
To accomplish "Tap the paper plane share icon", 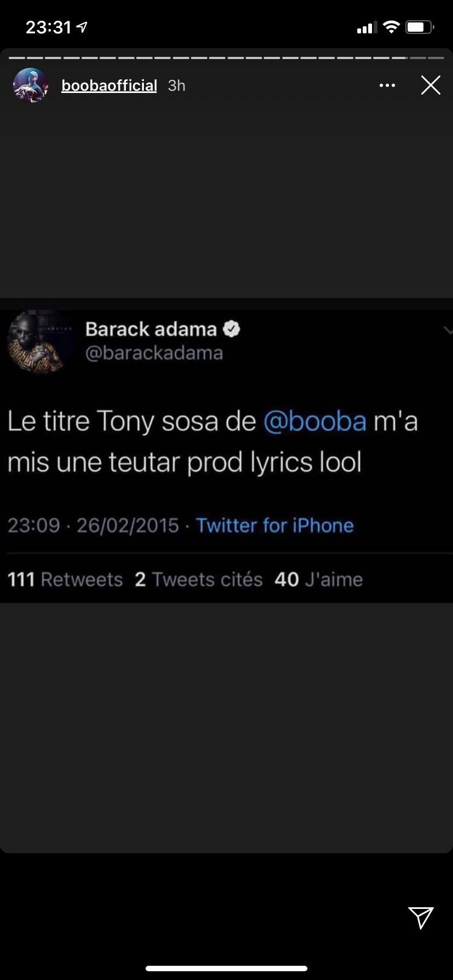I will click(x=421, y=918).
